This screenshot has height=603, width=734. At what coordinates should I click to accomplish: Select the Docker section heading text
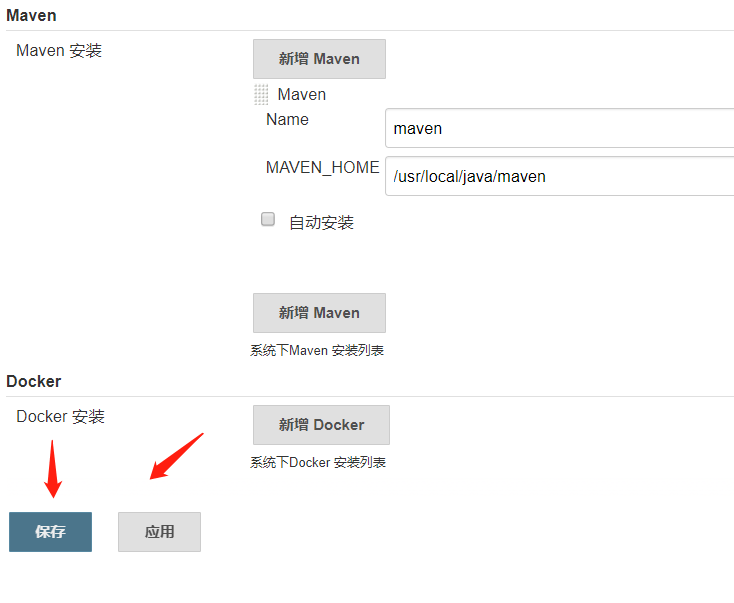[x=34, y=381]
